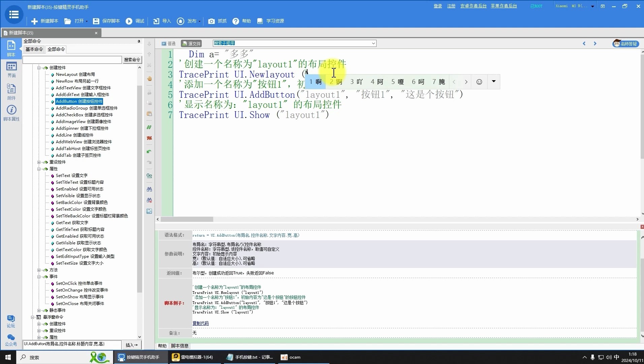Expand the 静态事件 tree node
Viewport: 644px width, 364px height.
click(39, 310)
